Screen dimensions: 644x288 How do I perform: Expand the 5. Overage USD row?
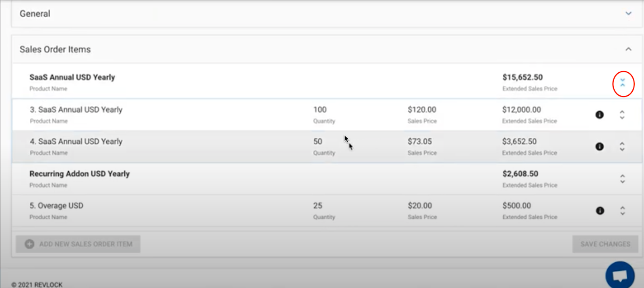pos(623,211)
